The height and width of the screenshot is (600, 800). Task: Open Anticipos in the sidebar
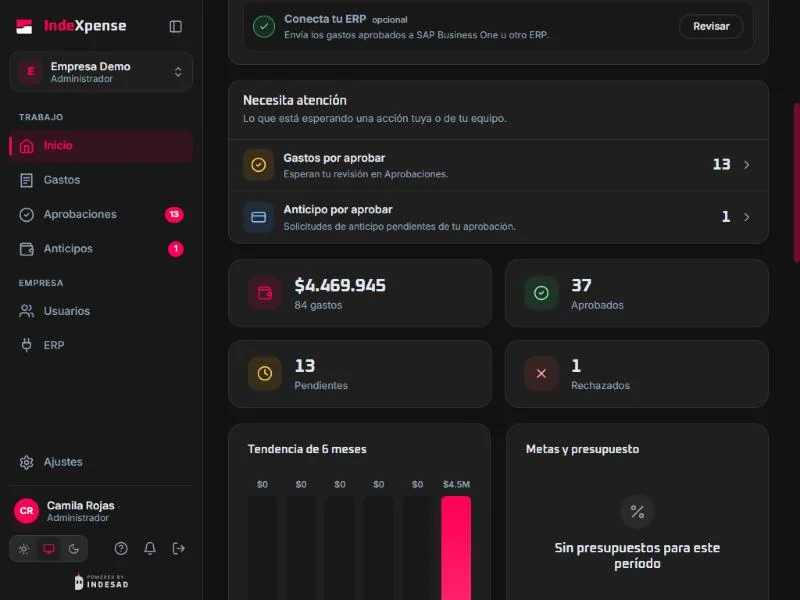click(101, 248)
